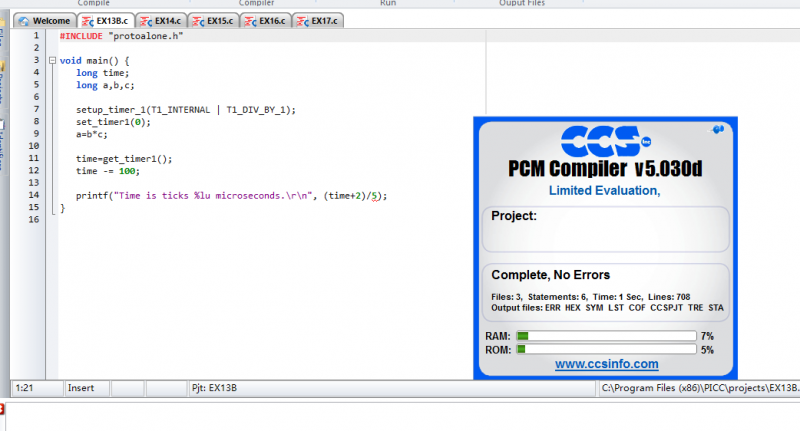Screen dimensions: 800x431
Task: Click the 'Insert' mode status bar cell
Action: click(86, 388)
